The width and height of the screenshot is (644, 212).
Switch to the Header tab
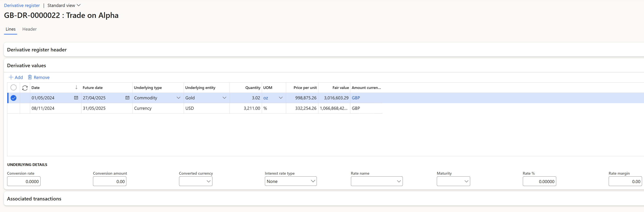coord(30,29)
